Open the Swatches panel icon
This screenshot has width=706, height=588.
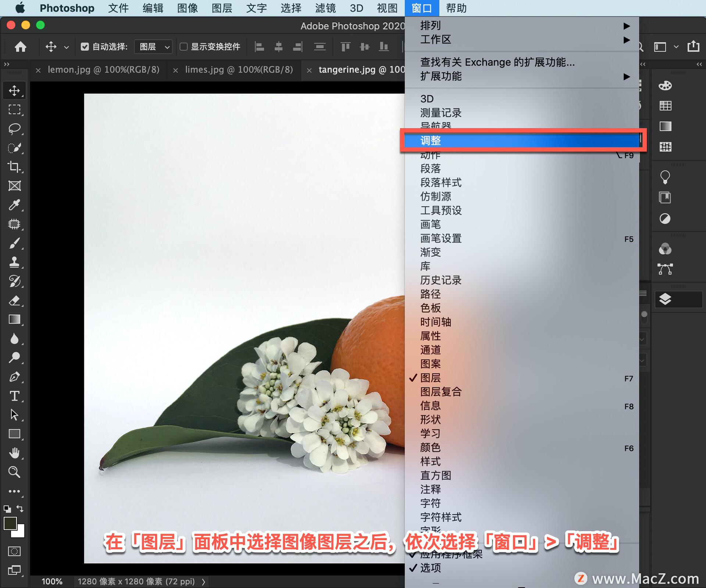(666, 105)
